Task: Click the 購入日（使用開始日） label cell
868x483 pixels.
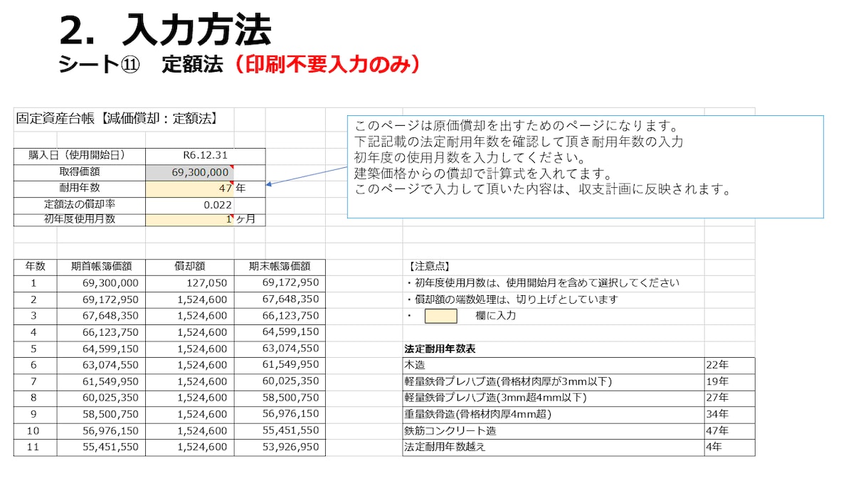Action: tap(80, 156)
